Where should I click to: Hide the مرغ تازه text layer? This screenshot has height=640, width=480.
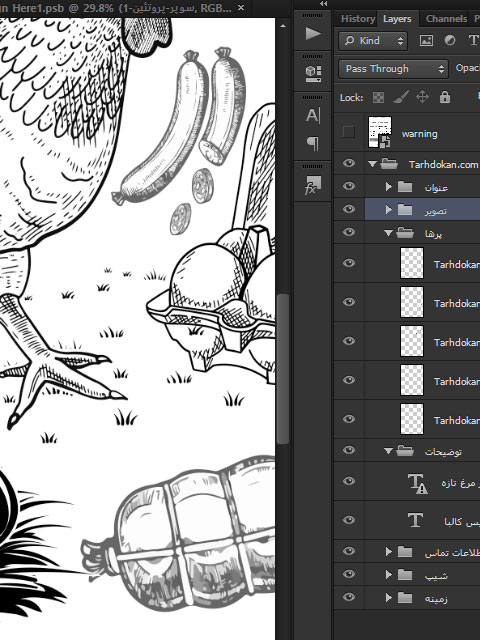click(x=349, y=481)
